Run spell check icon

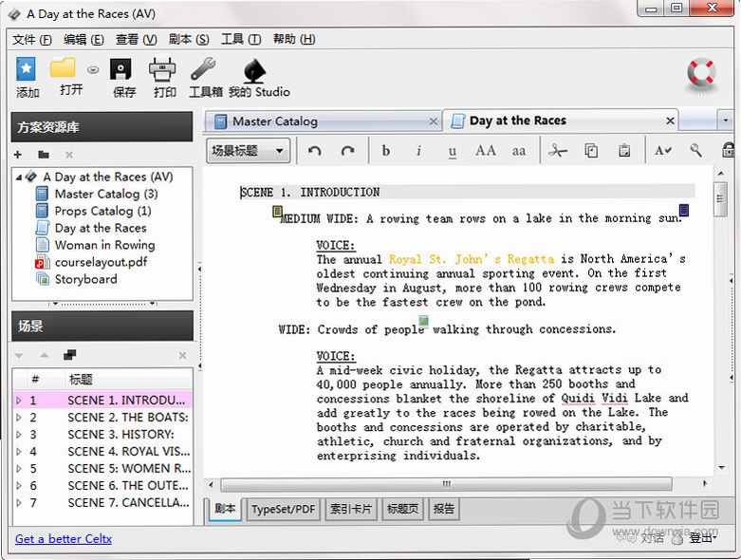point(662,151)
